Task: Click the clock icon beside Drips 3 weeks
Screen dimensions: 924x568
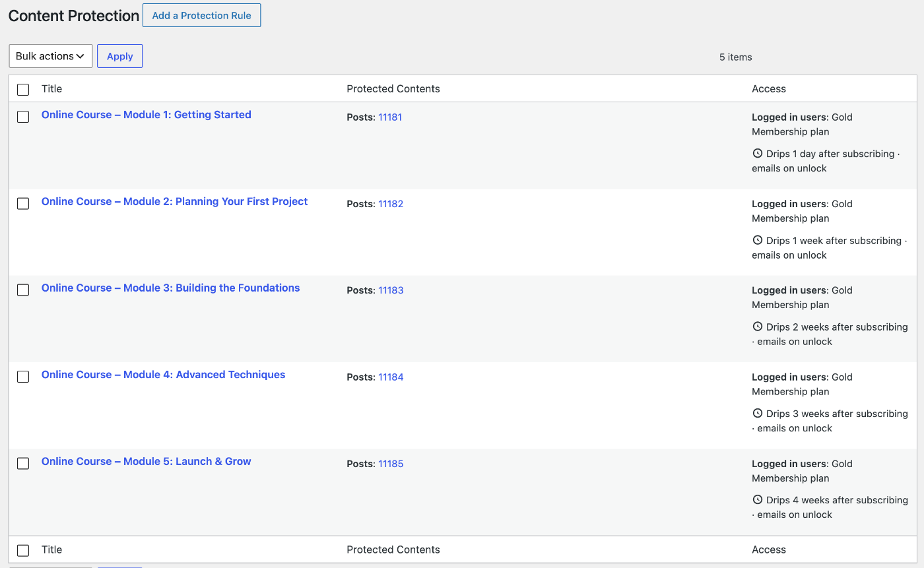Action: coord(757,414)
